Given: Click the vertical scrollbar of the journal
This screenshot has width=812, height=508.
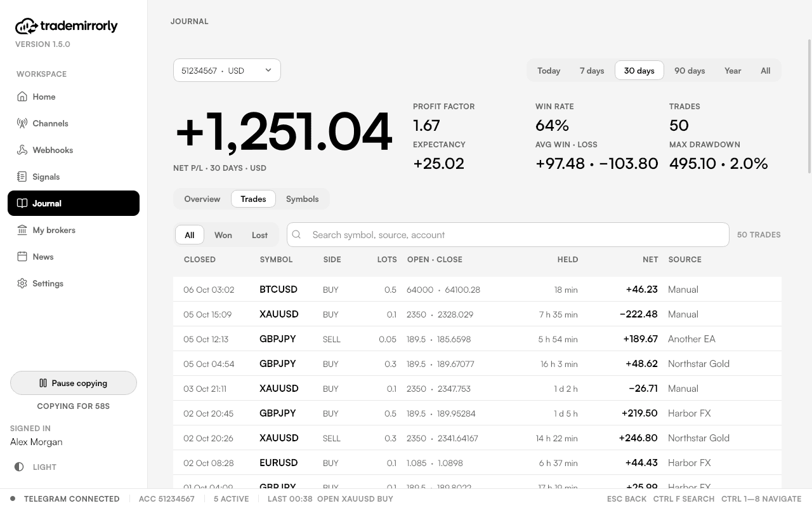Looking at the screenshot, I should click(809, 106).
